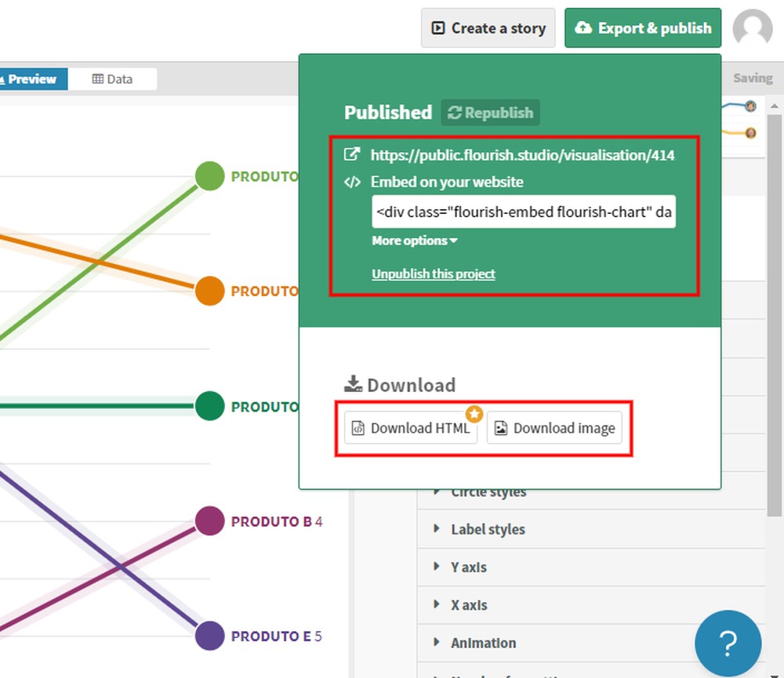Image resolution: width=784 pixels, height=678 pixels.
Task: Expand the Y axis settings section
Action: tap(470, 567)
